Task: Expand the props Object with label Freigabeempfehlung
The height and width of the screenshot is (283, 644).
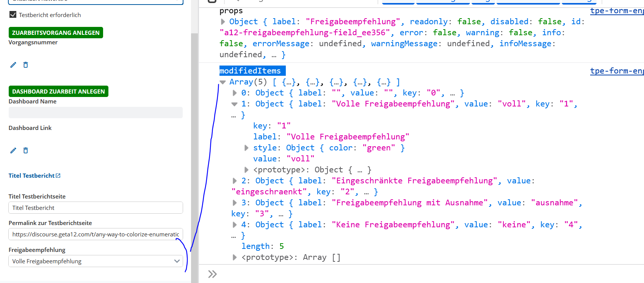Action: pos(223,22)
